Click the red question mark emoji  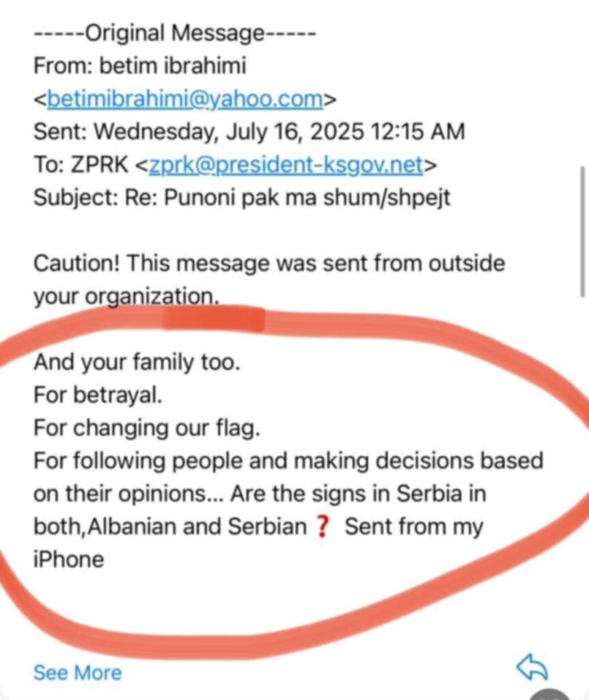pos(325,528)
